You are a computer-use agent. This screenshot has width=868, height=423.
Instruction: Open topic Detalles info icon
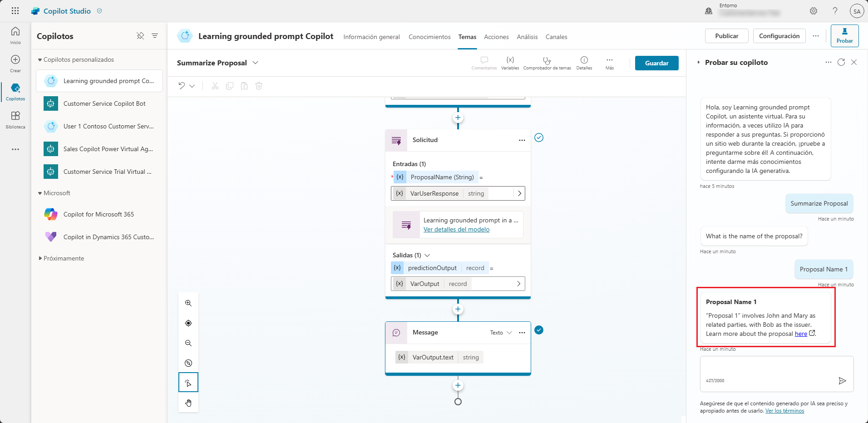(x=584, y=63)
